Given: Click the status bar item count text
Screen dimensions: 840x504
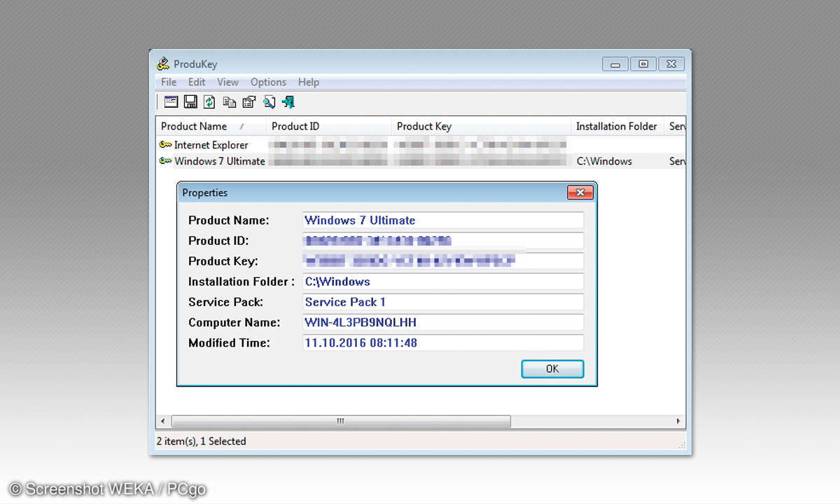Looking at the screenshot, I should point(200,442).
